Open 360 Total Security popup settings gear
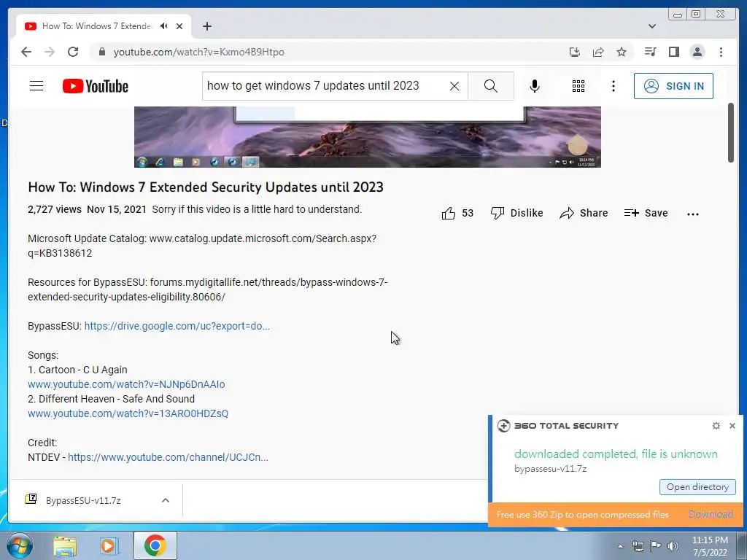 716,426
